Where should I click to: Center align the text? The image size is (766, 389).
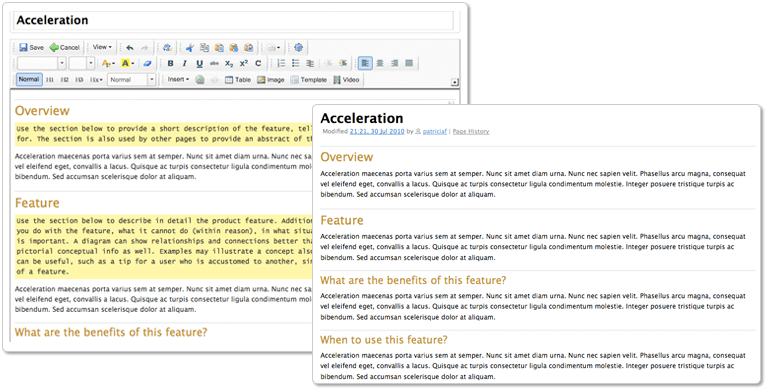380,63
